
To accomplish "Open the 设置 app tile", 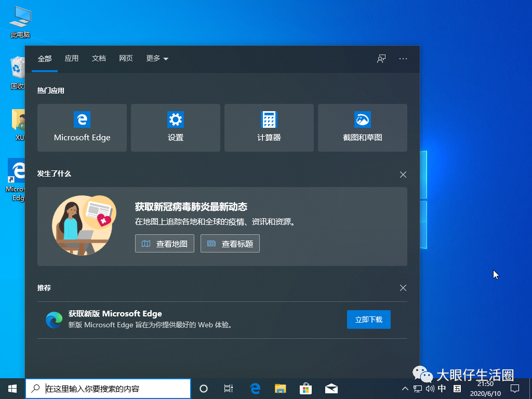I will 176,128.
